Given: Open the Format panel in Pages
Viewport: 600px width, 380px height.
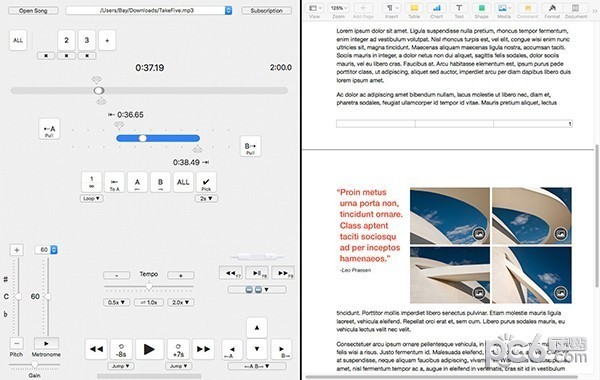Looking at the screenshot, I should point(552,11).
